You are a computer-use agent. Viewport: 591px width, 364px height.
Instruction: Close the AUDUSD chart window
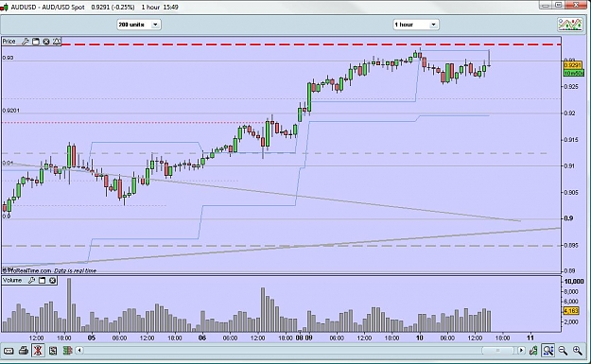click(x=577, y=5)
